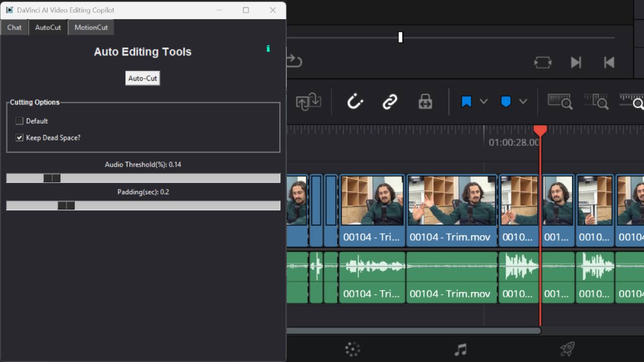Screen dimensions: 644x362
Task: Click the green info icon
Action: tap(268, 49)
